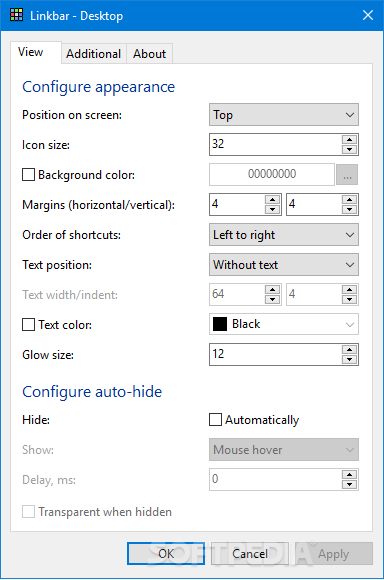
Task: Switch to the About tab
Action: (149, 54)
